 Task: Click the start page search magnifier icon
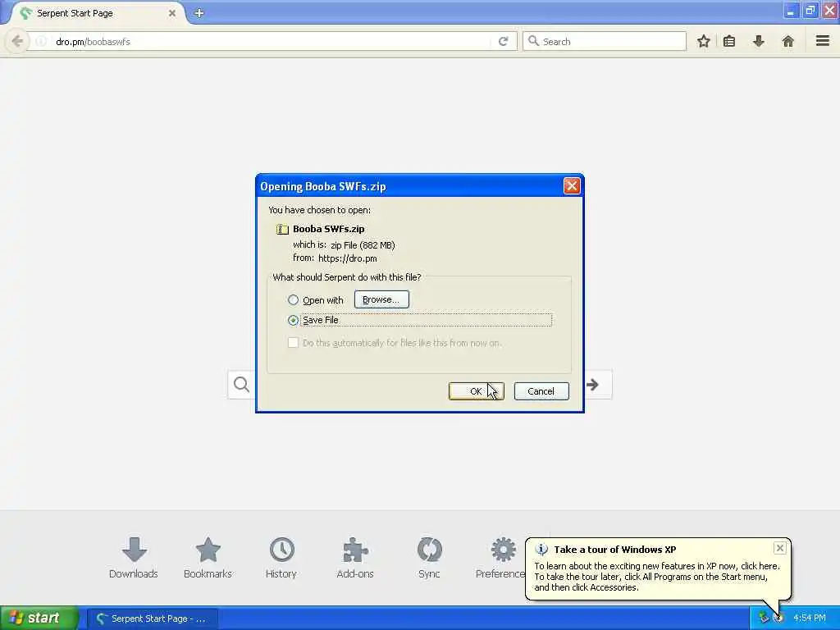click(242, 384)
